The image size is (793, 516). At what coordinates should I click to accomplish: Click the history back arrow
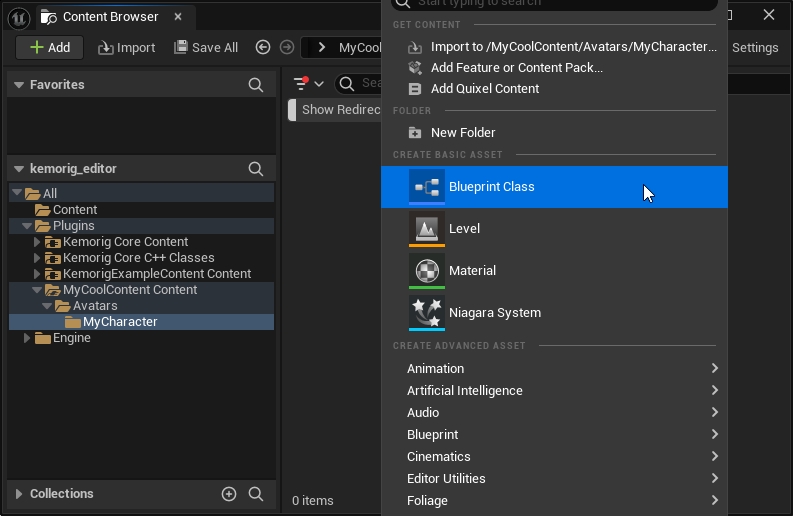click(263, 47)
